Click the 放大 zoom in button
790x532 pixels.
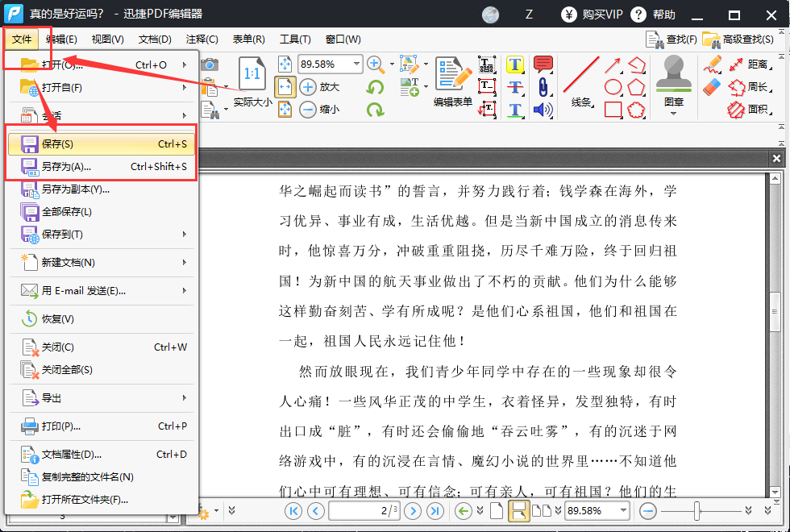coord(320,87)
